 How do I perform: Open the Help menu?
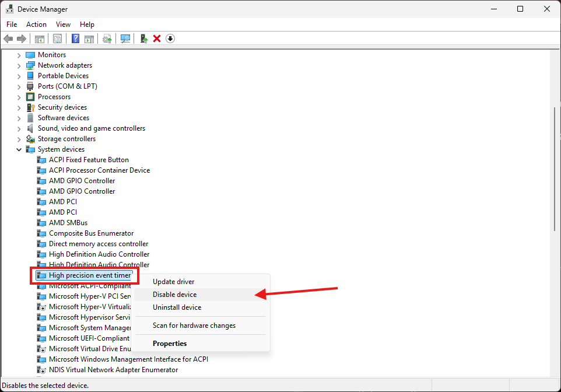pos(87,24)
